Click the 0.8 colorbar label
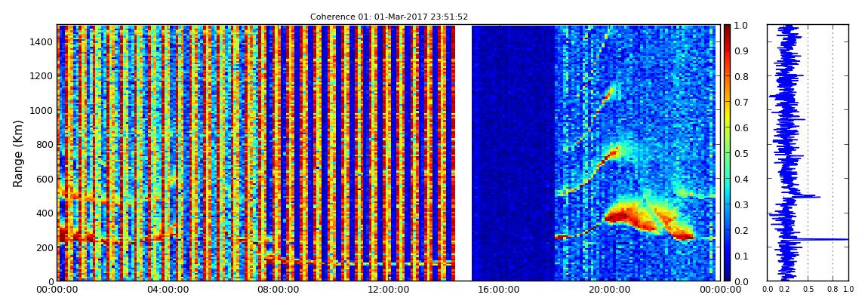Screen dimensions: 868x307 (740, 76)
